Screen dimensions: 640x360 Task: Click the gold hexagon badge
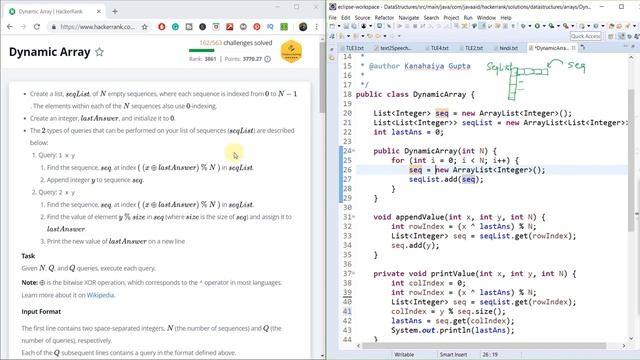pos(291,51)
